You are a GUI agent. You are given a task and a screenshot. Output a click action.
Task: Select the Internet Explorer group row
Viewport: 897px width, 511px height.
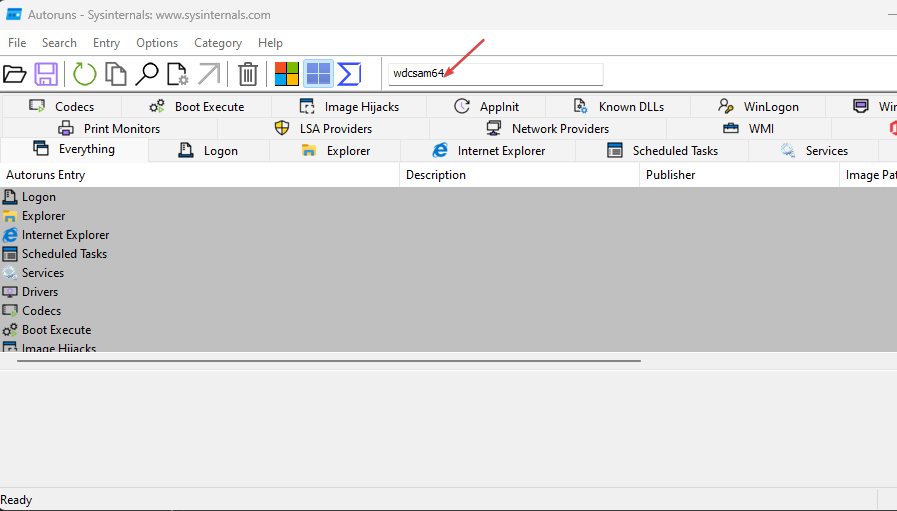448,235
